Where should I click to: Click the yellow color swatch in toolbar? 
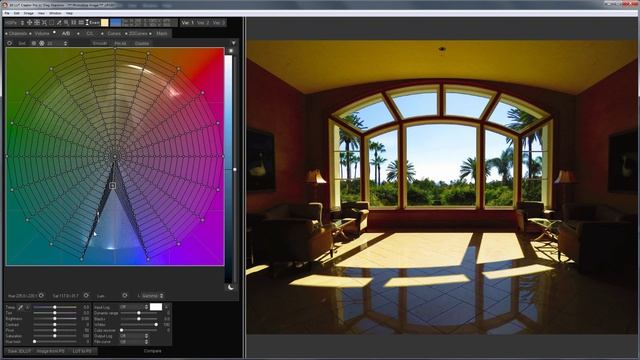[104, 23]
